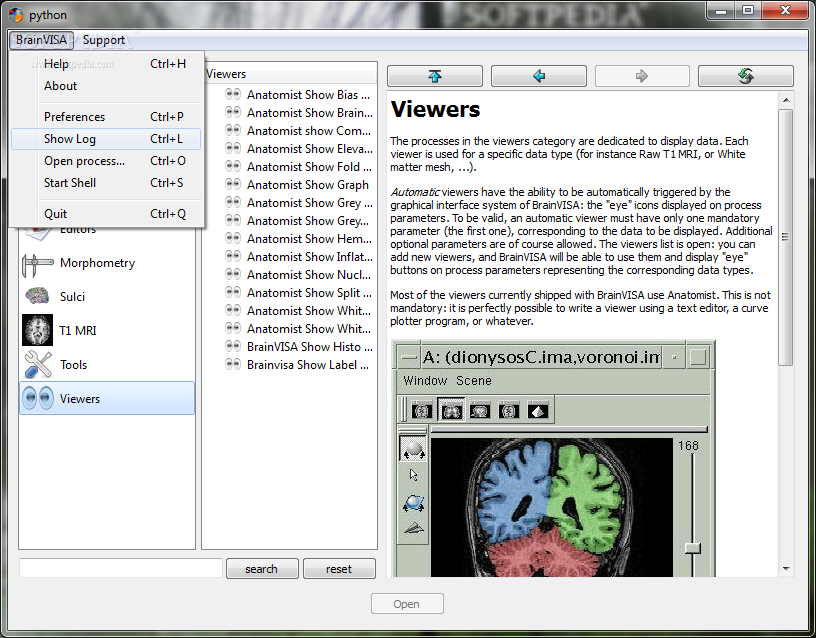Click Show Log menu entry
Screen dimensions: 816x638
coord(106,139)
